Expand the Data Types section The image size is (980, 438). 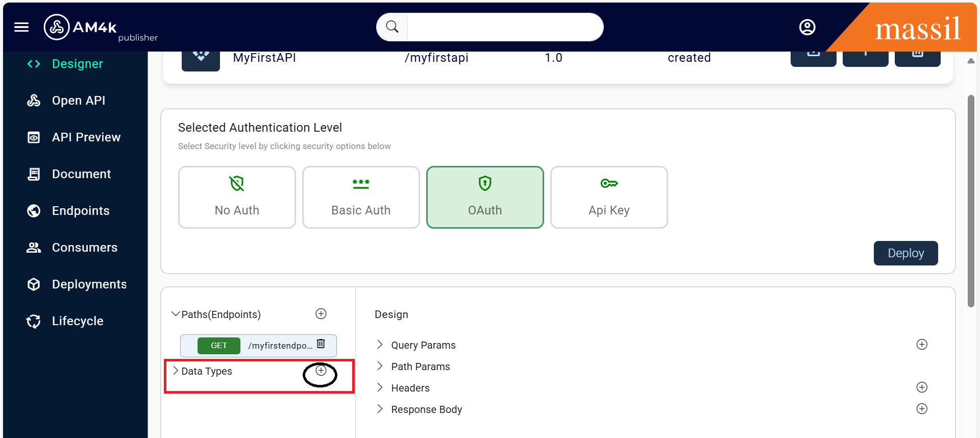[176, 371]
